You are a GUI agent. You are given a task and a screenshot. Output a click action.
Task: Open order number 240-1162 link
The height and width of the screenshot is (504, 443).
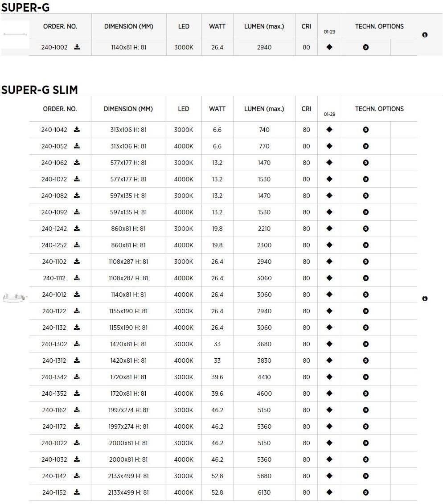point(54,410)
